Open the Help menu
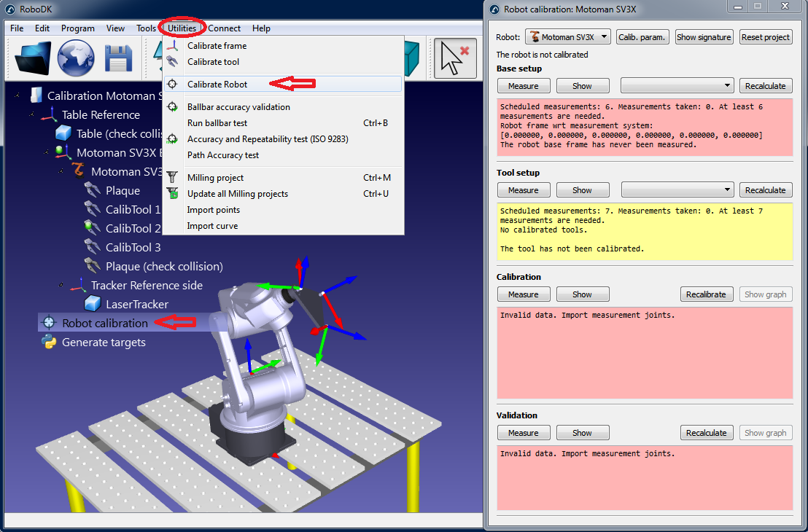Viewport: 808px width, 532px height. [261, 28]
